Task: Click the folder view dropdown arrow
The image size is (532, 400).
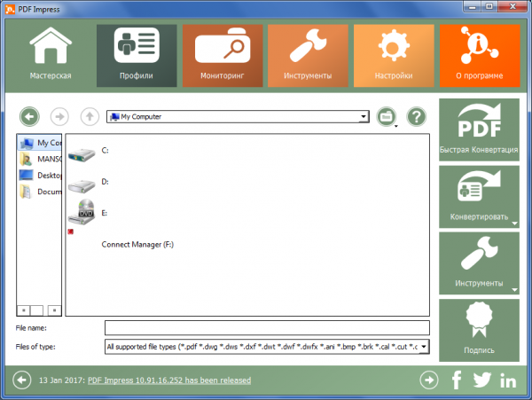Action: pyautogui.click(x=396, y=127)
